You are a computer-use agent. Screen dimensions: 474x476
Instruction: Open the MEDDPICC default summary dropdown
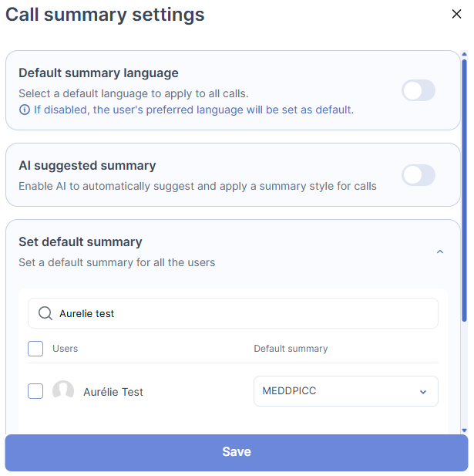345,391
